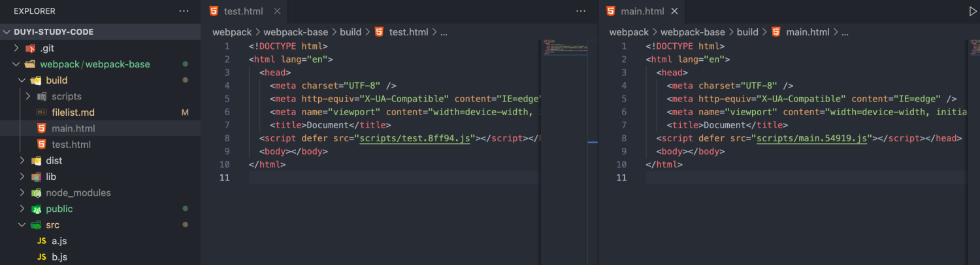
Task: Click the dist folder icon
Action: click(37, 160)
